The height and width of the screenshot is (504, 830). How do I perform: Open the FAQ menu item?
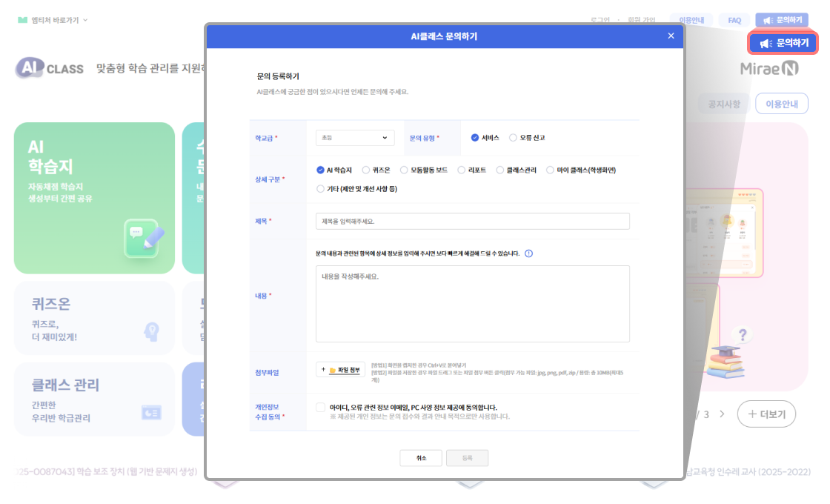[734, 20]
